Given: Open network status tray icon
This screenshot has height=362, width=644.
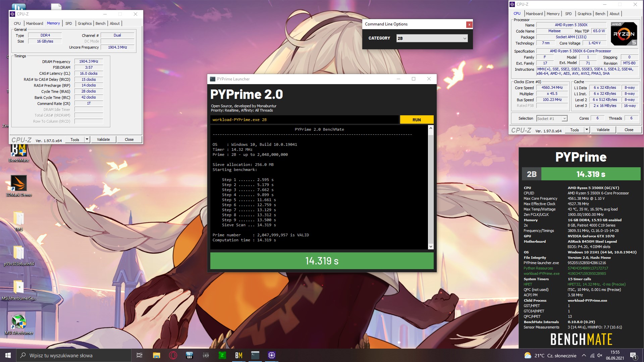Looking at the screenshot, I should tap(592, 356).
